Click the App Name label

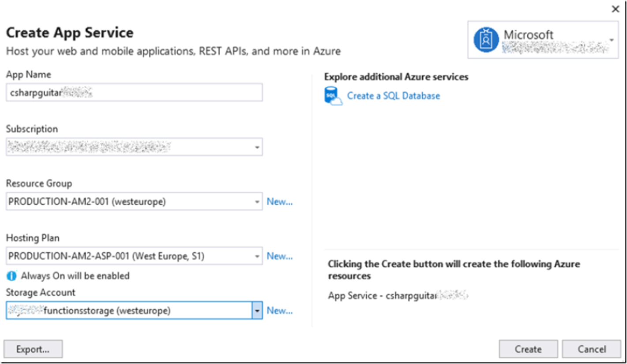pyautogui.click(x=28, y=75)
